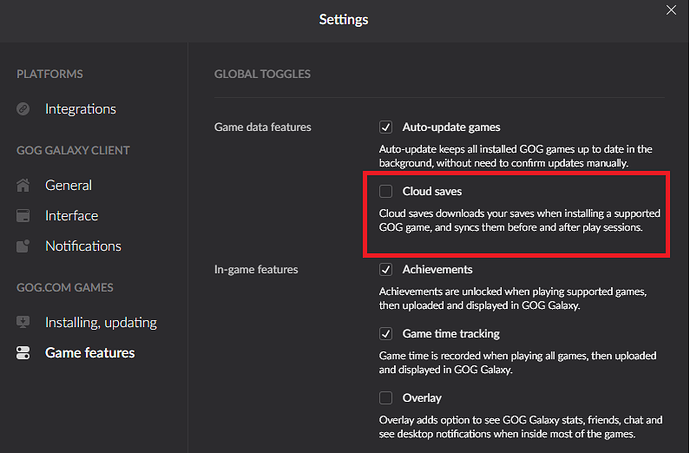
Task: Go to General settings text label
Action: [x=68, y=185]
